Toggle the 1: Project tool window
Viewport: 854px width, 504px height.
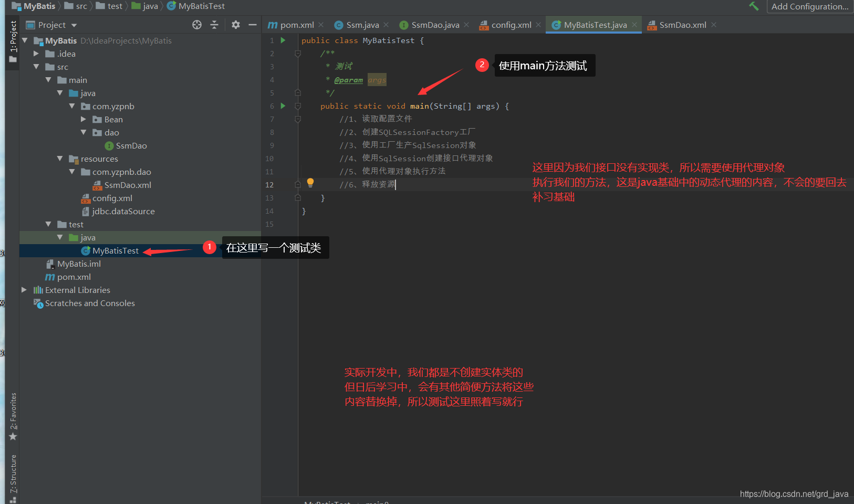tap(13, 42)
